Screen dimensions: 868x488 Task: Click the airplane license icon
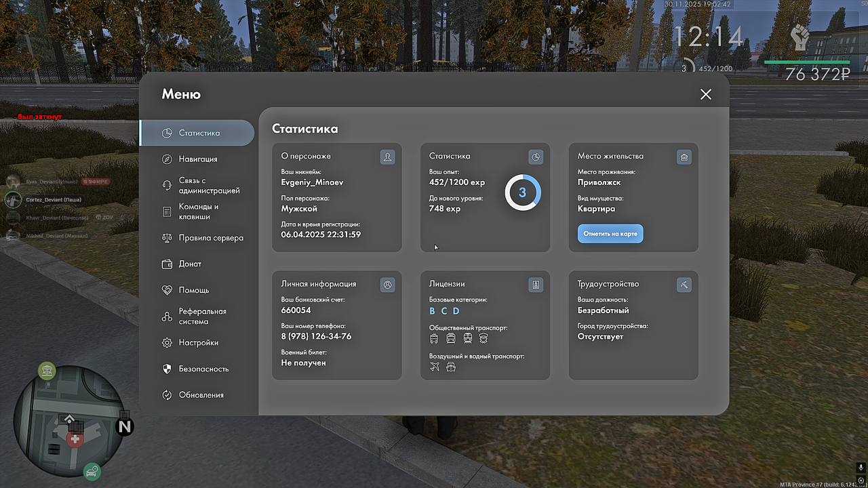[435, 367]
